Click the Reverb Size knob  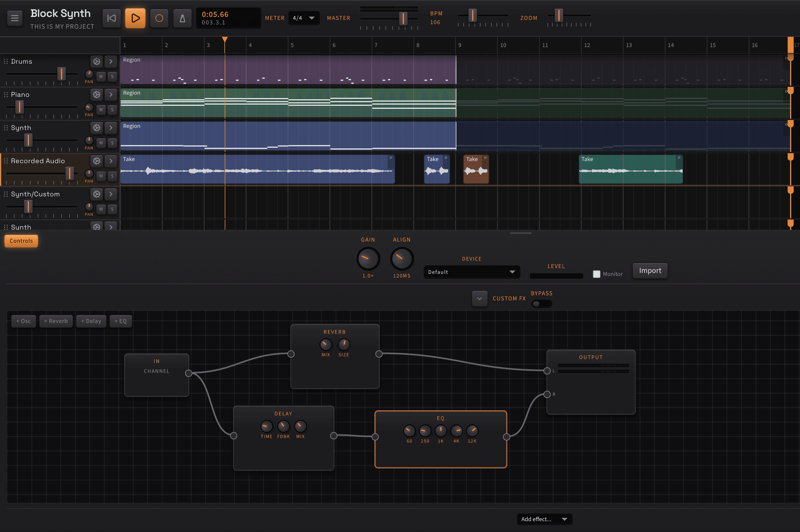click(344, 344)
